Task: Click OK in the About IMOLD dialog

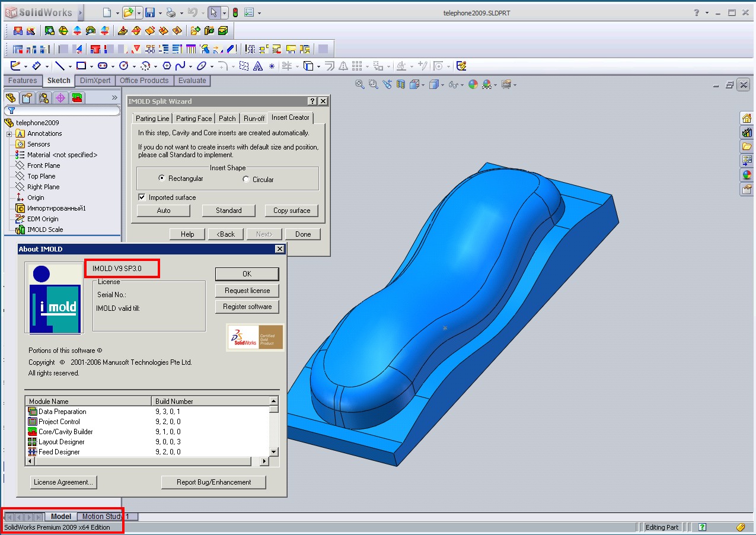Action: point(247,274)
